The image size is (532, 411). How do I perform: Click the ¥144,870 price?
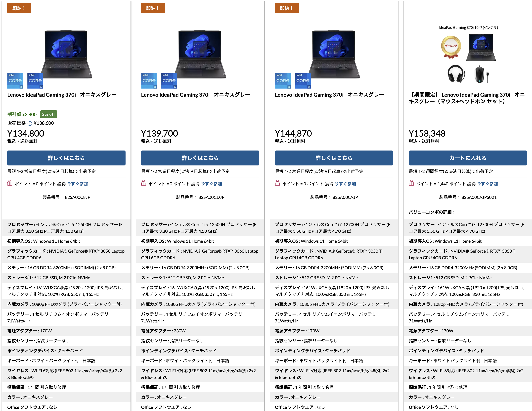(x=293, y=134)
